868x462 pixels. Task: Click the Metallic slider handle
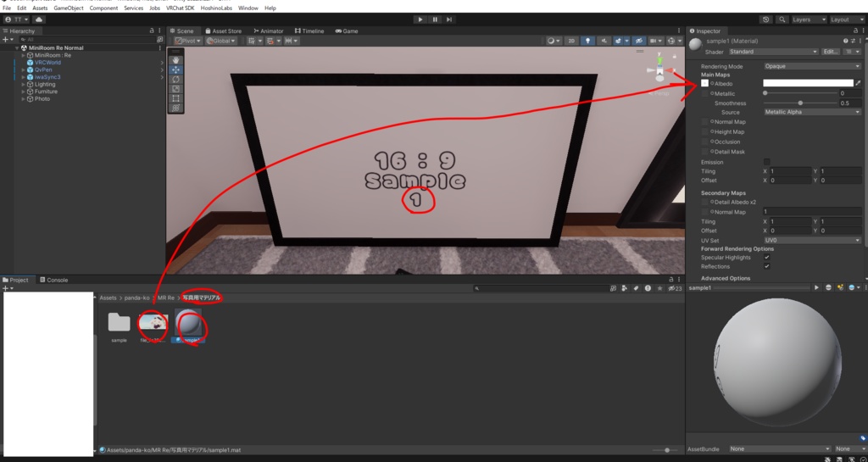[765, 93]
